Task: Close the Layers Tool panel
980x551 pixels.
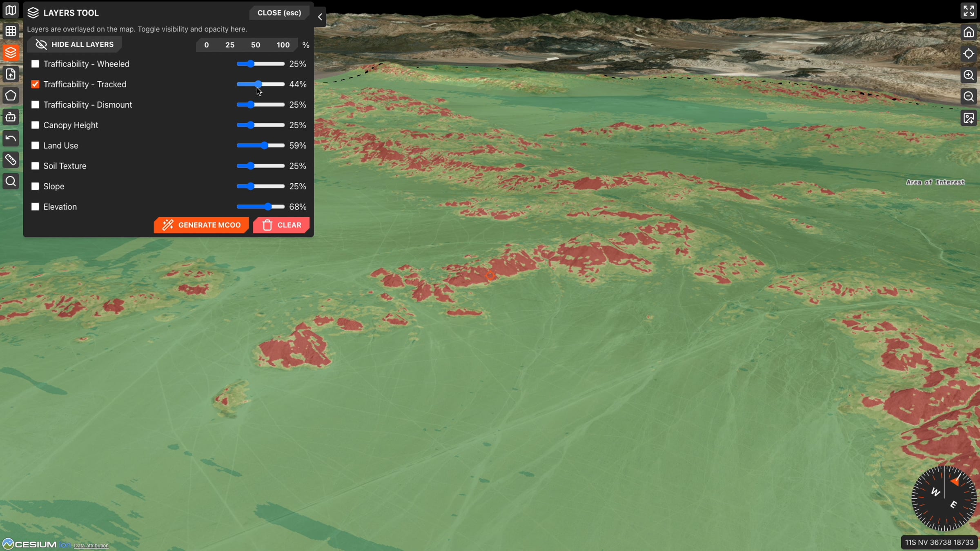Action: tap(279, 13)
